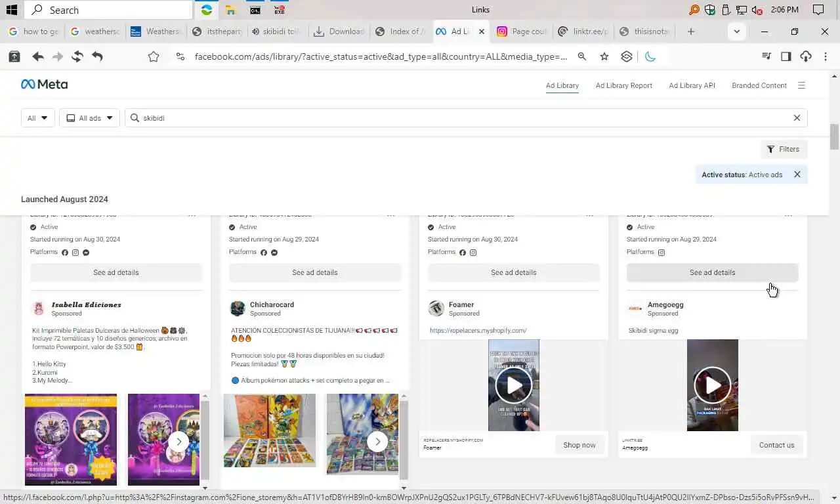Advance the Chicharocard carousel arrow

coord(377,442)
